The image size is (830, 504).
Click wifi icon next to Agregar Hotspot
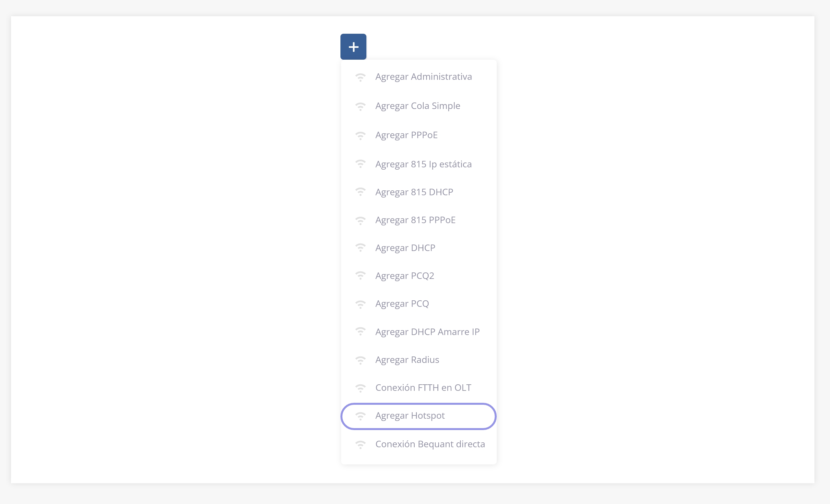360,416
